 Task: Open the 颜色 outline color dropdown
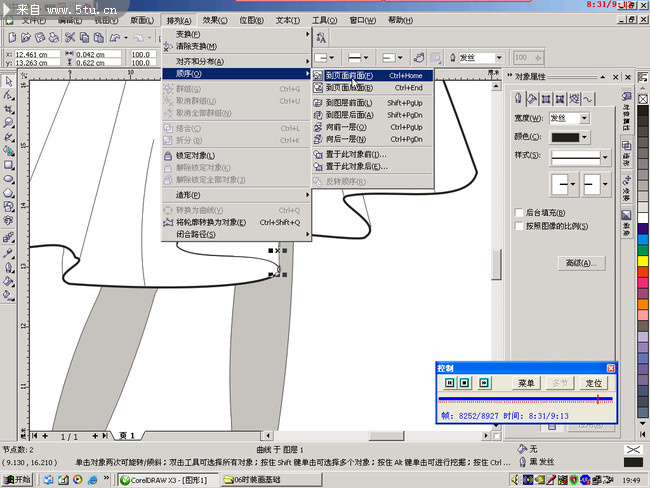click(x=585, y=138)
